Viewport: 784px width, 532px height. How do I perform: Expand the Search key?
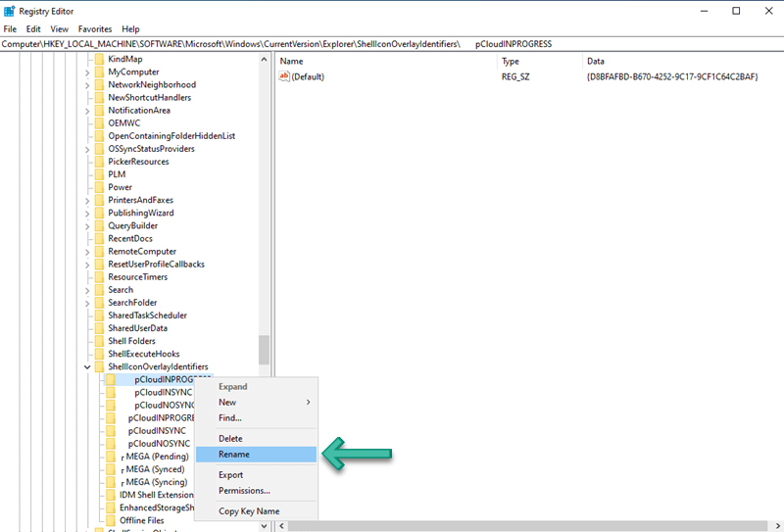pyautogui.click(x=87, y=290)
